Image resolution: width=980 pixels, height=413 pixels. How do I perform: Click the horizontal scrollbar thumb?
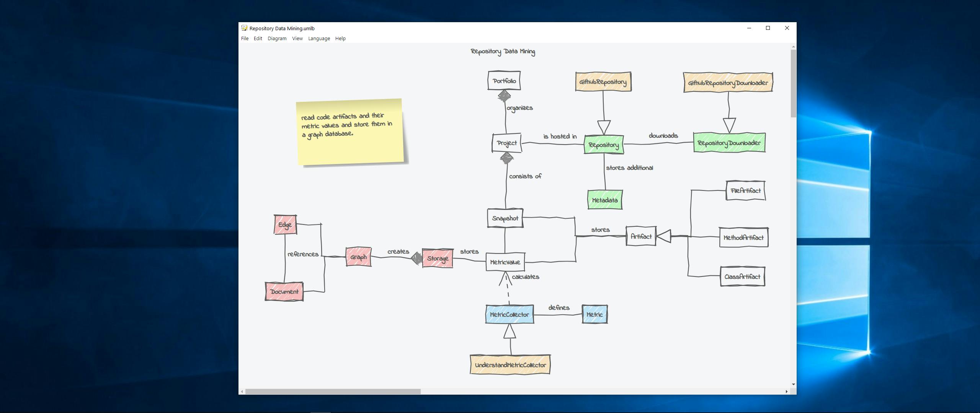[x=333, y=392]
